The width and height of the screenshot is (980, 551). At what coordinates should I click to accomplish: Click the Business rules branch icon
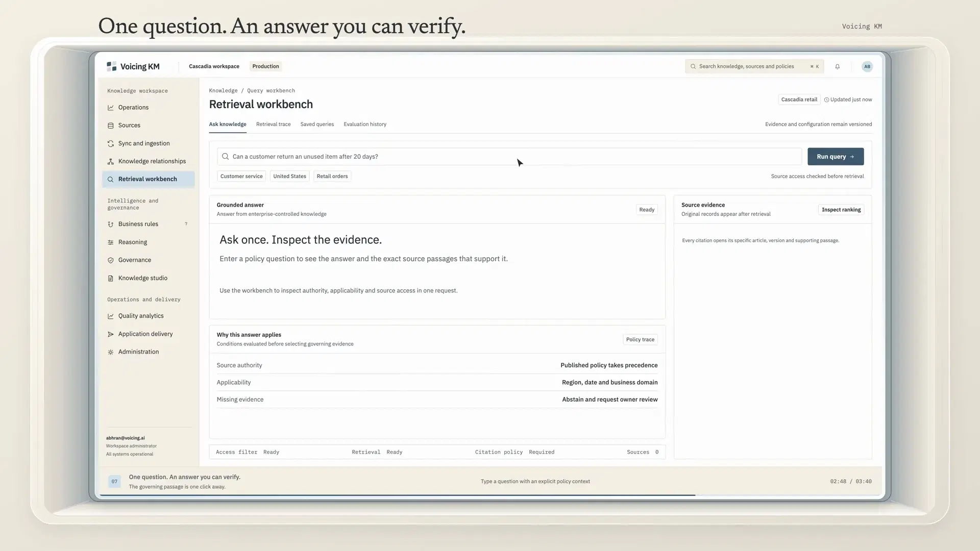coord(110,224)
